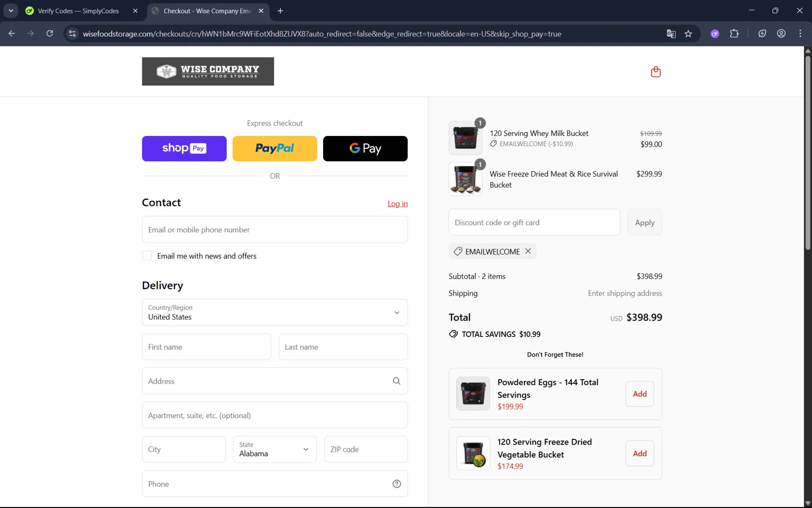Screen dimensions: 812x508
Task: Close the Verify Codes SimplyCodes tab
Action: click(x=135, y=11)
